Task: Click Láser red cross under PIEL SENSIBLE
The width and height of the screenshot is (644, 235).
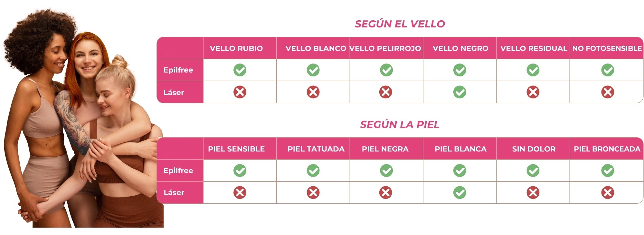Action: tap(240, 193)
